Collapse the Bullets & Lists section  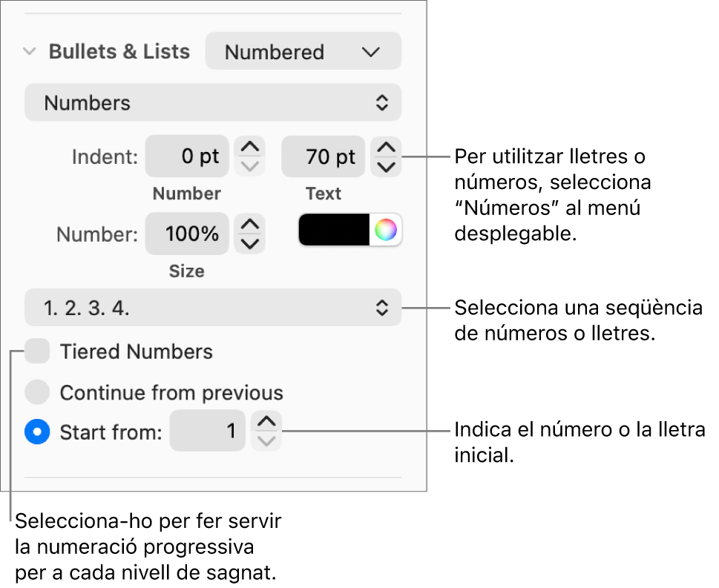[x=30, y=52]
